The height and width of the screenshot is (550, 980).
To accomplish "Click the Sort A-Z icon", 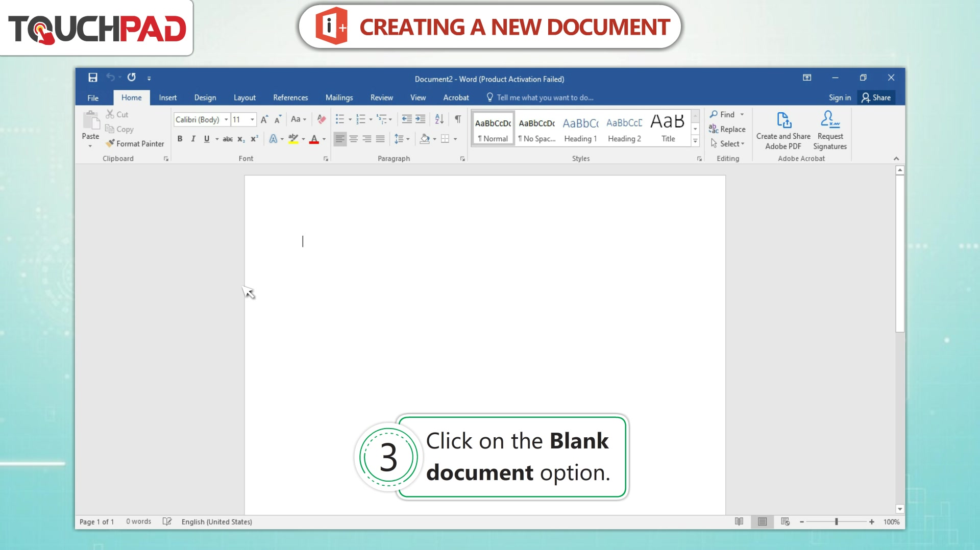I will tap(439, 119).
